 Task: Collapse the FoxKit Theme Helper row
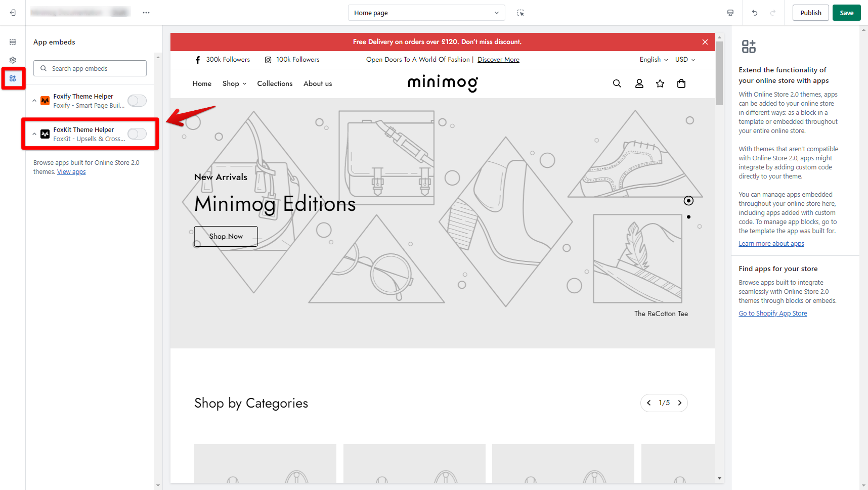(x=34, y=134)
